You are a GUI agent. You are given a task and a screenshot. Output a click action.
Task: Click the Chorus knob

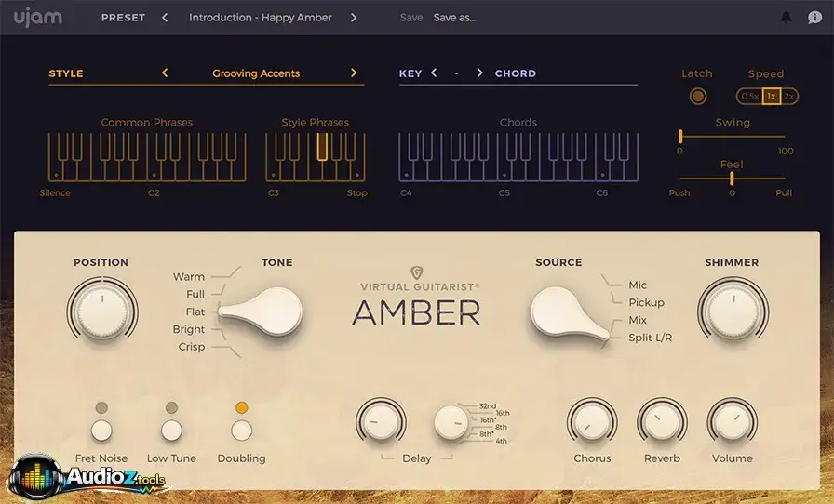tap(591, 423)
